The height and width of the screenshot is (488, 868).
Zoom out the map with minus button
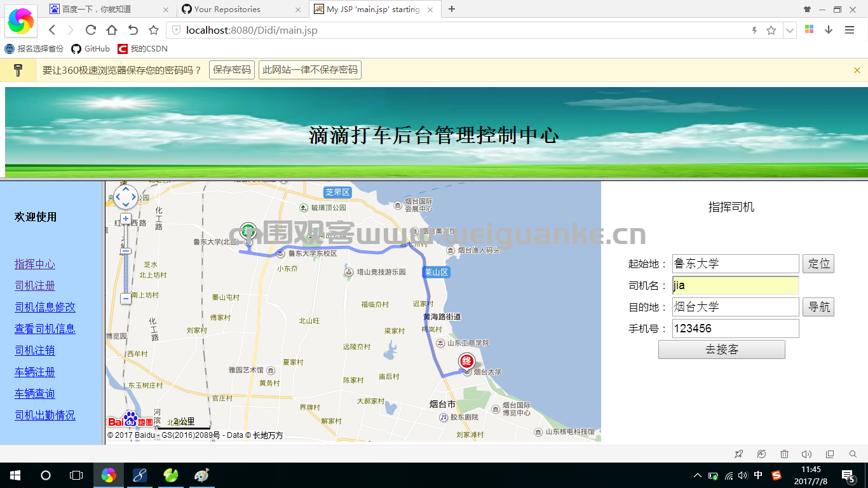coord(126,298)
